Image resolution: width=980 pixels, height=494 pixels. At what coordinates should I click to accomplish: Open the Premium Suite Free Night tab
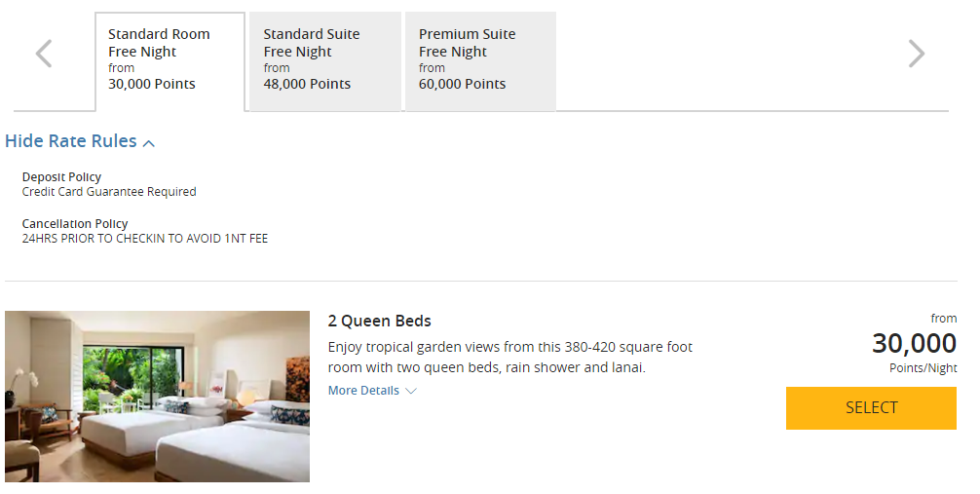pyautogui.click(x=480, y=61)
